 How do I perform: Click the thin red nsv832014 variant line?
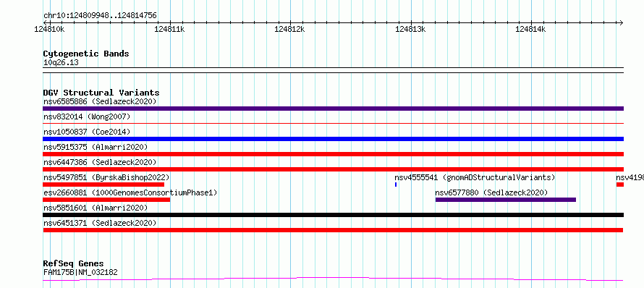333,123
